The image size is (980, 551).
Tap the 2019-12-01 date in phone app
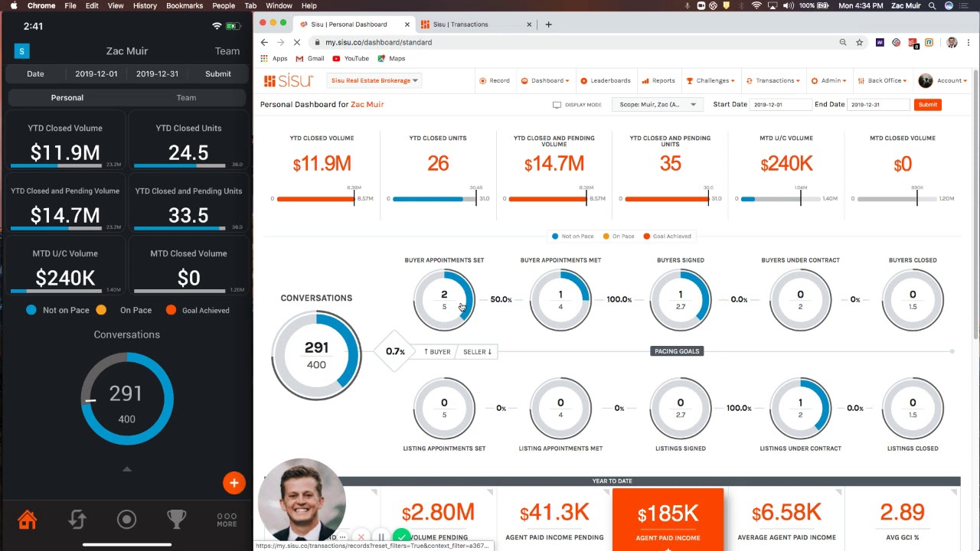96,74
